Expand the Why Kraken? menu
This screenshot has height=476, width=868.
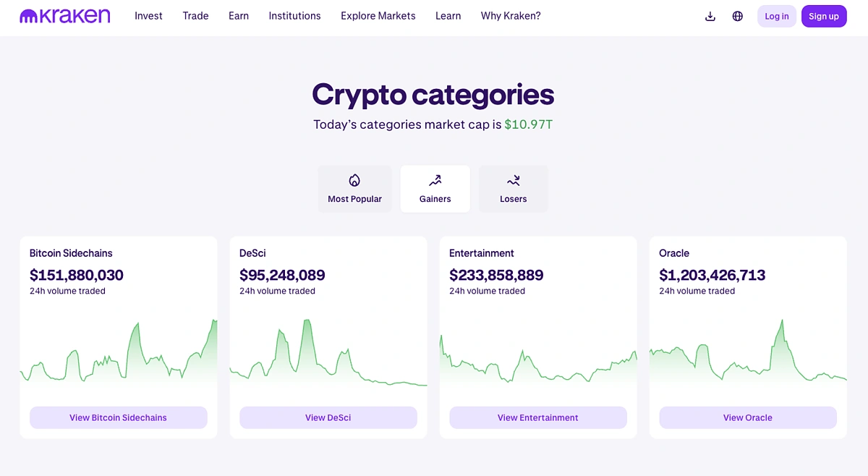[x=511, y=15]
